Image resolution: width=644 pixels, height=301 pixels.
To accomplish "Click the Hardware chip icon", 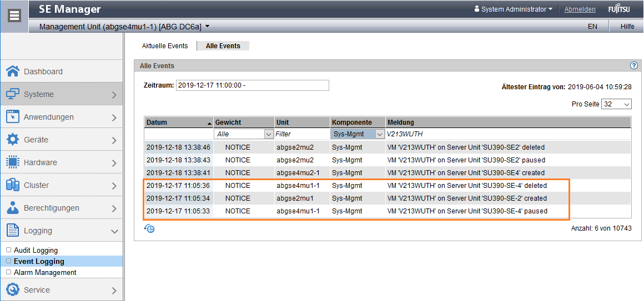I will 12,162.
